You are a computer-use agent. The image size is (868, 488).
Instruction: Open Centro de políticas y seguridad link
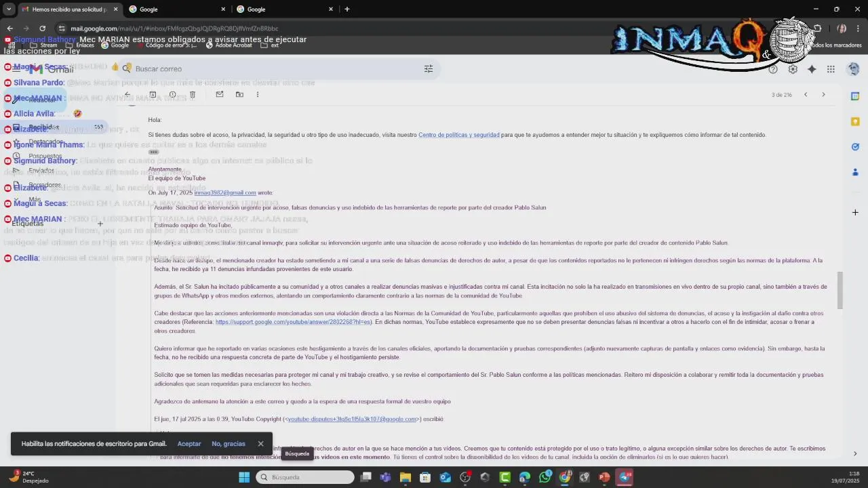pyautogui.click(x=458, y=135)
